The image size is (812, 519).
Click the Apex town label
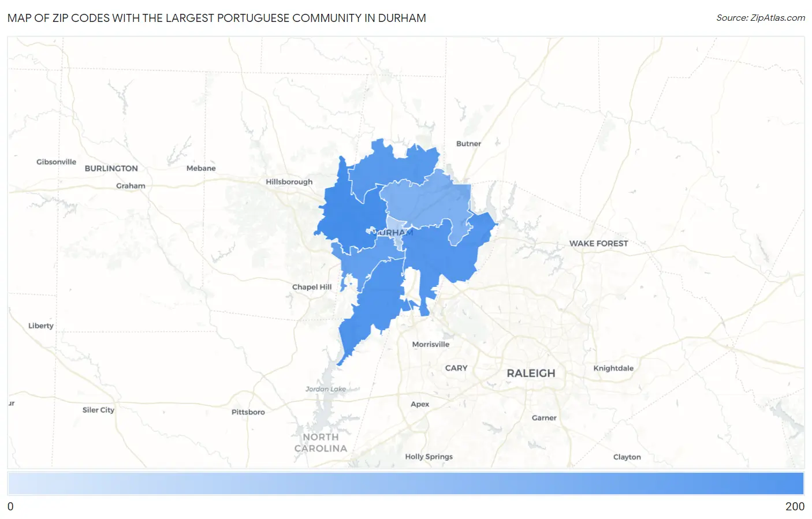click(420, 404)
